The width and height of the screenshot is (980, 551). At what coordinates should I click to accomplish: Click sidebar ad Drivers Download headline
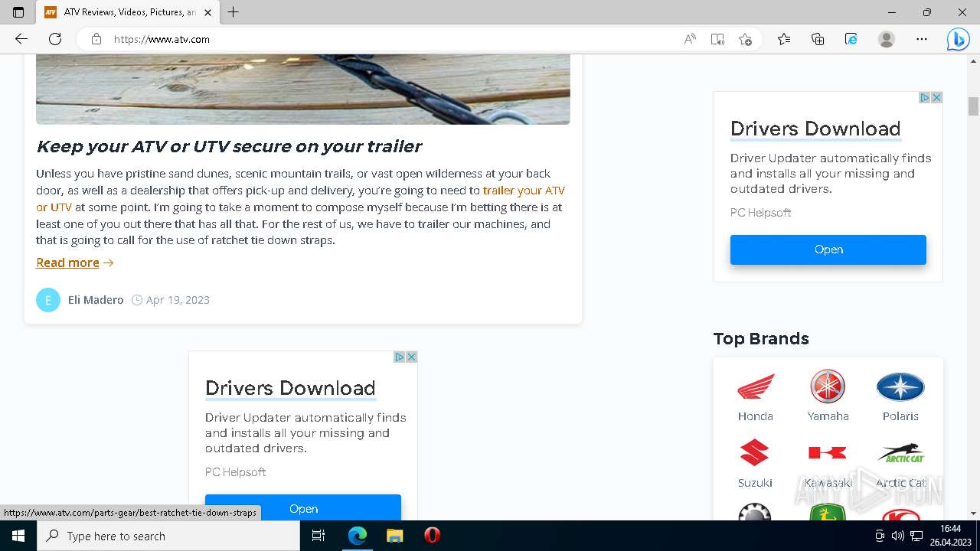pos(815,129)
